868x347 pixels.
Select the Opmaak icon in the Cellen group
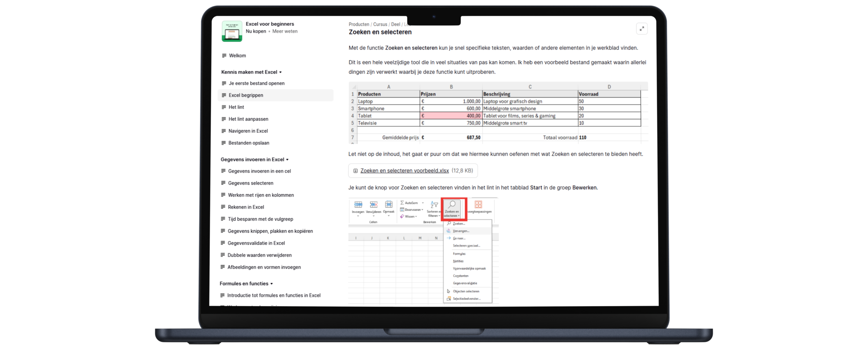389,204
